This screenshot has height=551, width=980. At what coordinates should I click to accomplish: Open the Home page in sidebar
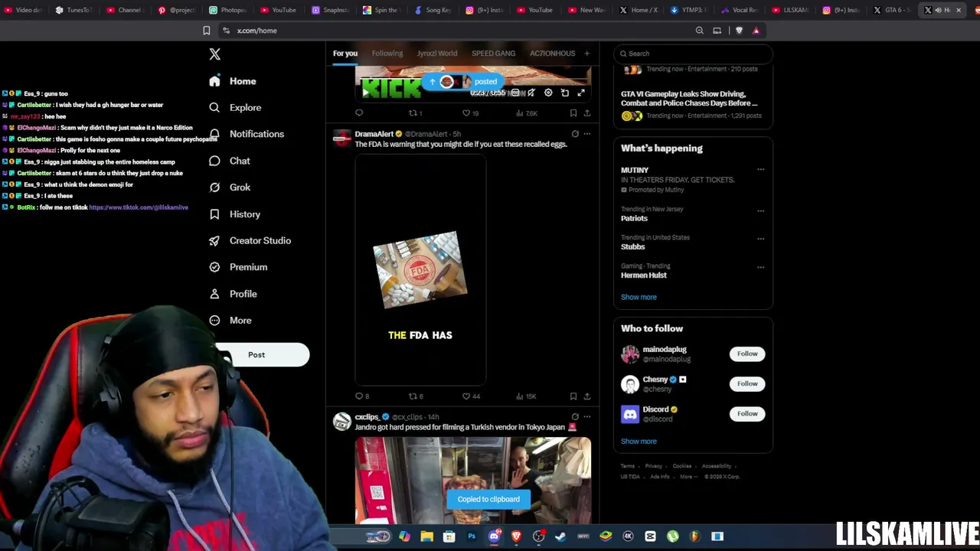(233, 81)
